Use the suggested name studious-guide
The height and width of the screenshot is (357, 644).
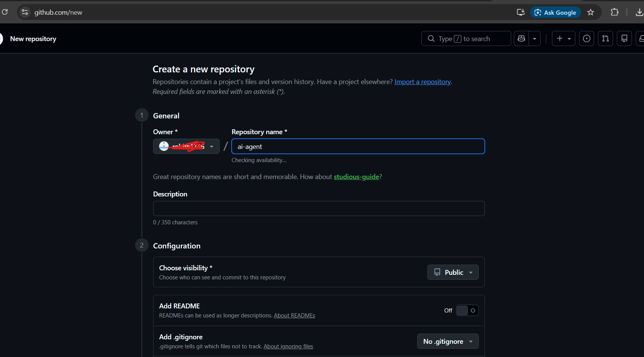[357, 177]
